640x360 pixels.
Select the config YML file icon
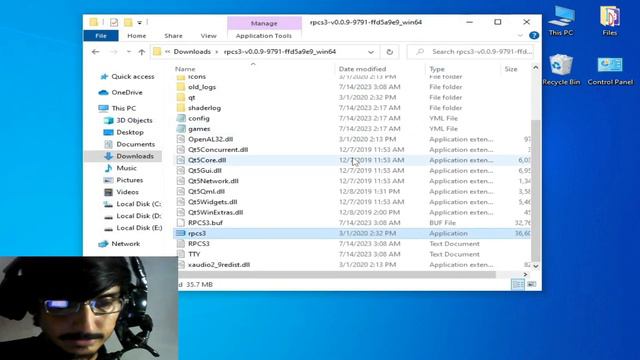[181, 118]
